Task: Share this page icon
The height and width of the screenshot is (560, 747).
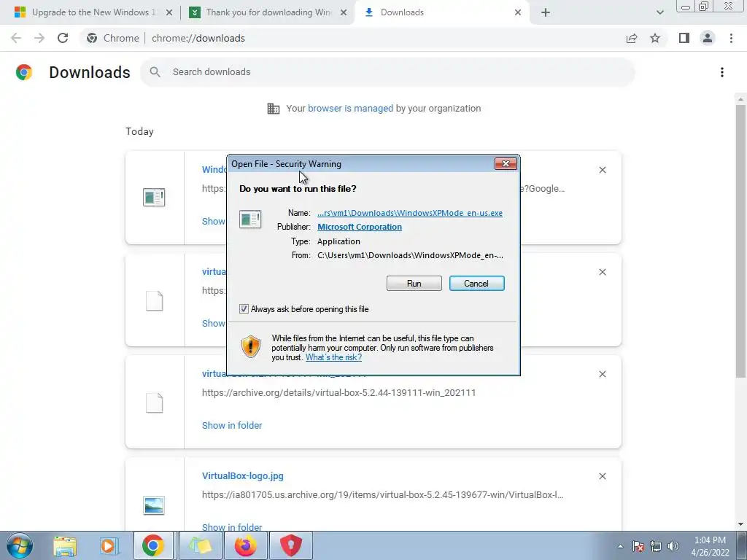Action: click(632, 38)
